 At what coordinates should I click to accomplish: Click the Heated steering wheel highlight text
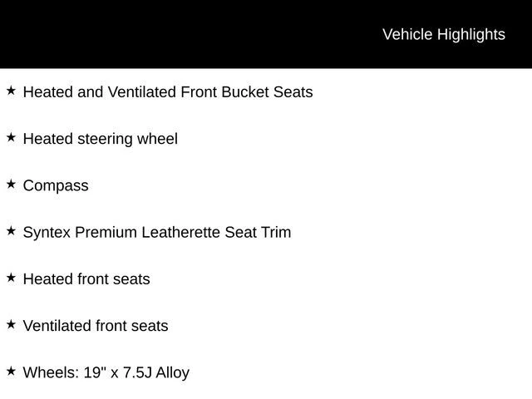(x=100, y=139)
